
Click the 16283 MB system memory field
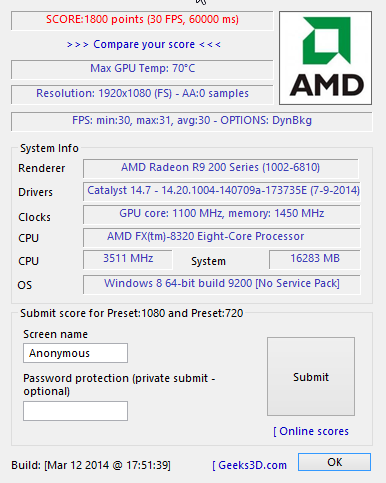point(315,259)
